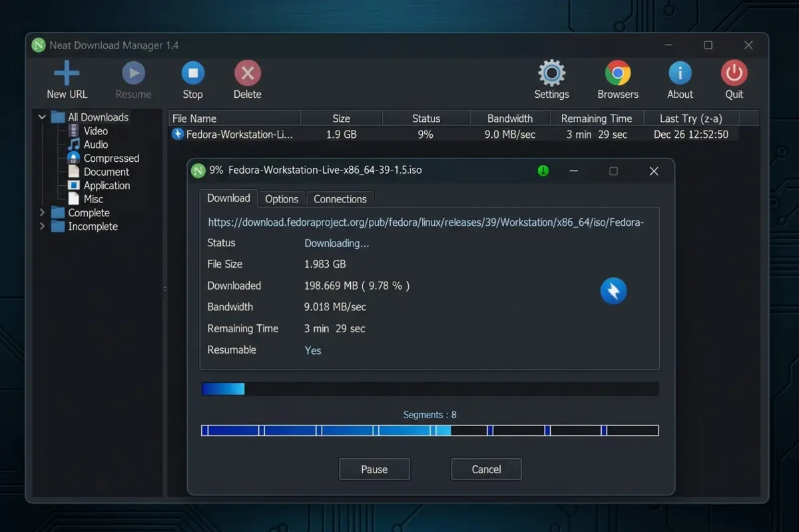Click the Dec 26 12:52:50 cell
The height and width of the screenshot is (532, 799).
[691, 134]
